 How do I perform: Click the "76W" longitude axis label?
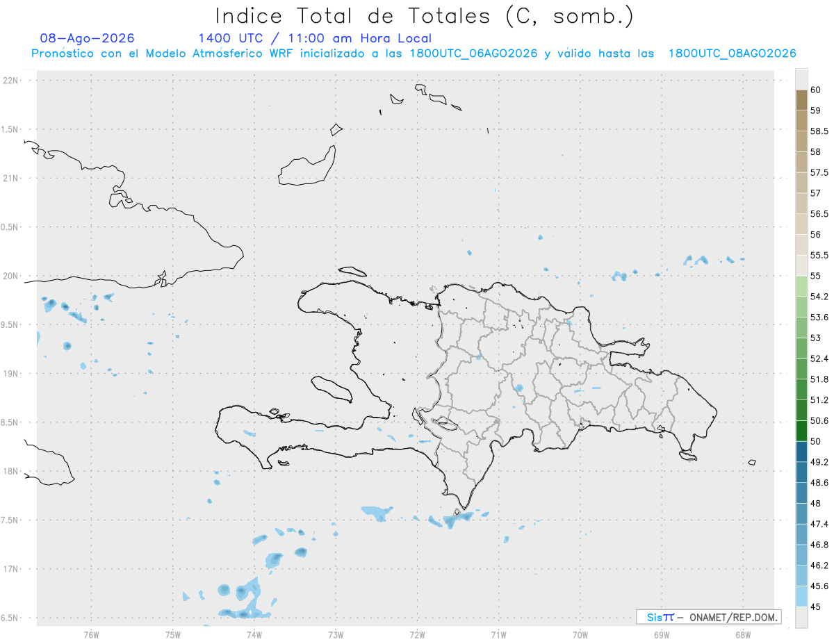click(x=91, y=634)
